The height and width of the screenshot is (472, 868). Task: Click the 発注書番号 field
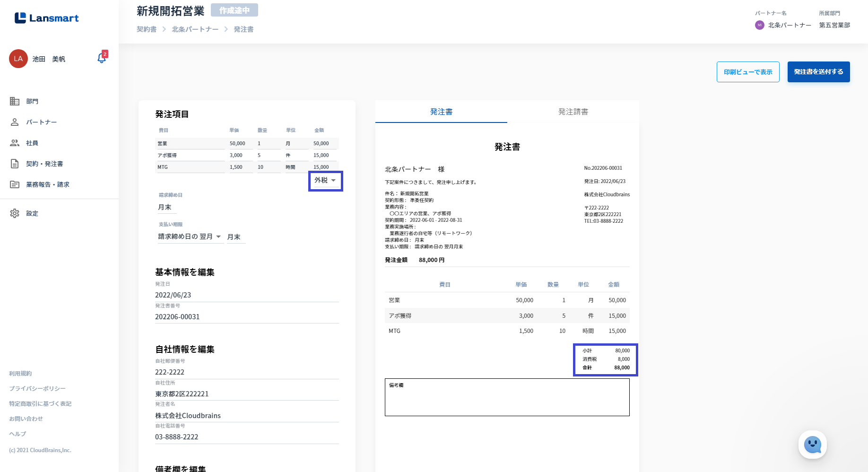pos(247,317)
